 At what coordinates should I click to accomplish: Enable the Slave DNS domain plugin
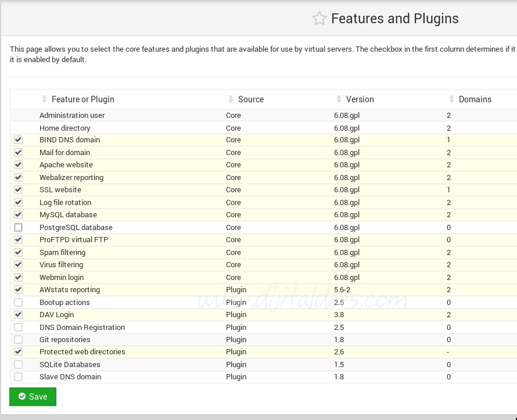(x=18, y=376)
